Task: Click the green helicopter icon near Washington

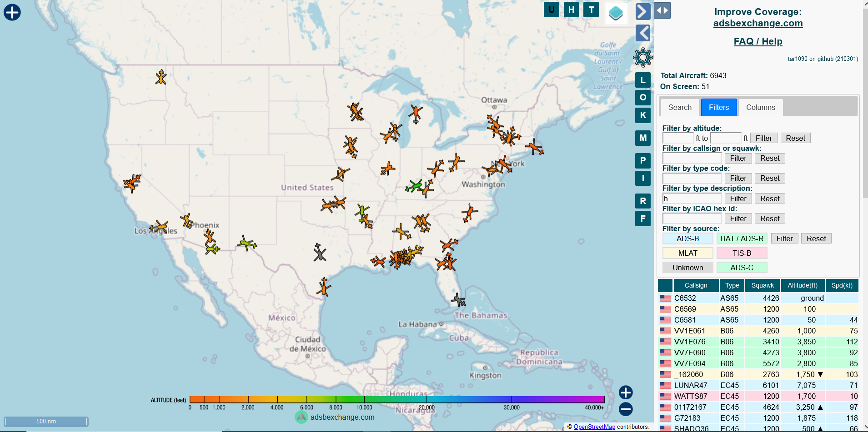Action: [x=414, y=186]
